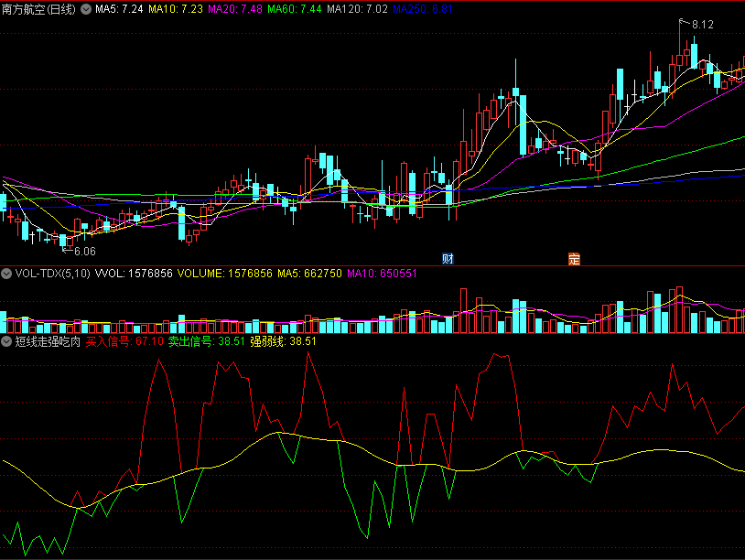Click the 强弱线: 38.51 value

pos(283,341)
